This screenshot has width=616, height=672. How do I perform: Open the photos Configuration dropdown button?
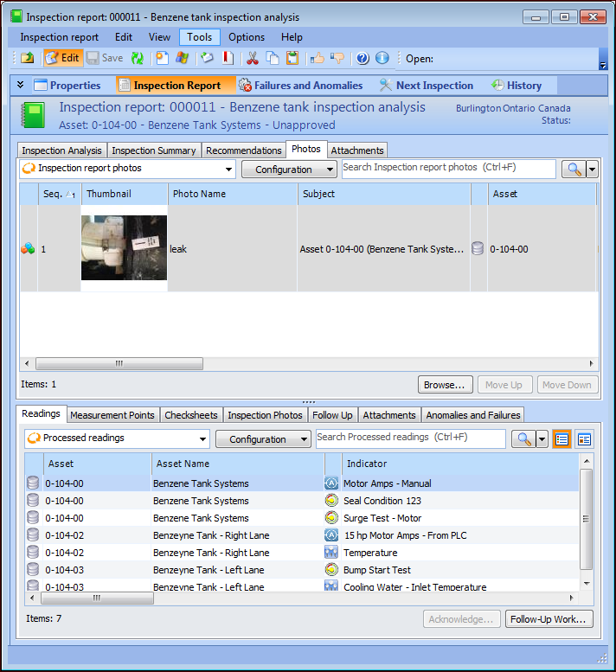[x=289, y=170]
